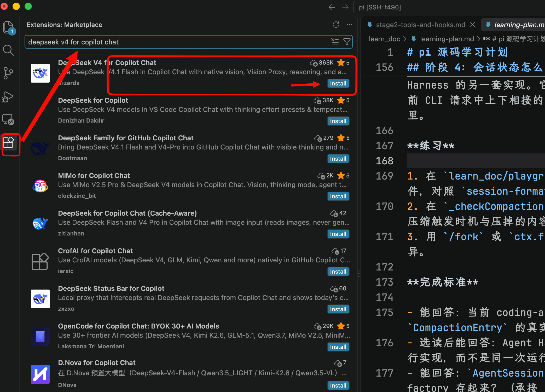Click the macOS green fullscreen window button
This screenshot has height=392, width=545.
[x=28, y=6]
